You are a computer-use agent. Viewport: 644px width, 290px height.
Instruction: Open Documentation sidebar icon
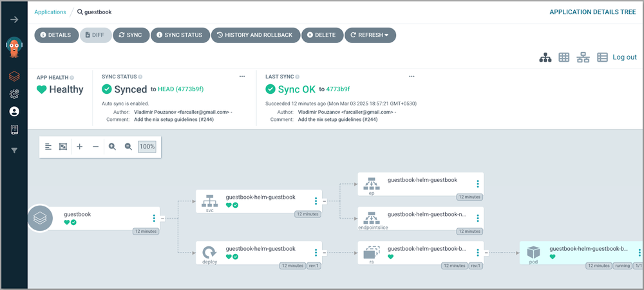point(14,130)
